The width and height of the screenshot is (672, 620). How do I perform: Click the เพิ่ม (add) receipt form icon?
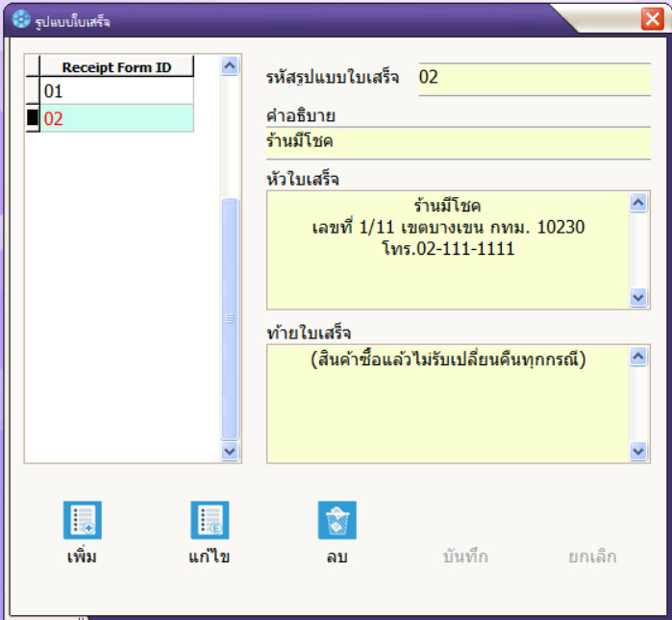click(83, 520)
